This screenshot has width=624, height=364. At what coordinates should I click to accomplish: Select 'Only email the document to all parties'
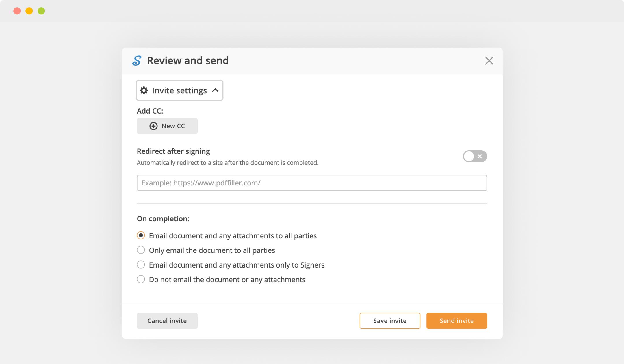pyautogui.click(x=141, y=250)
